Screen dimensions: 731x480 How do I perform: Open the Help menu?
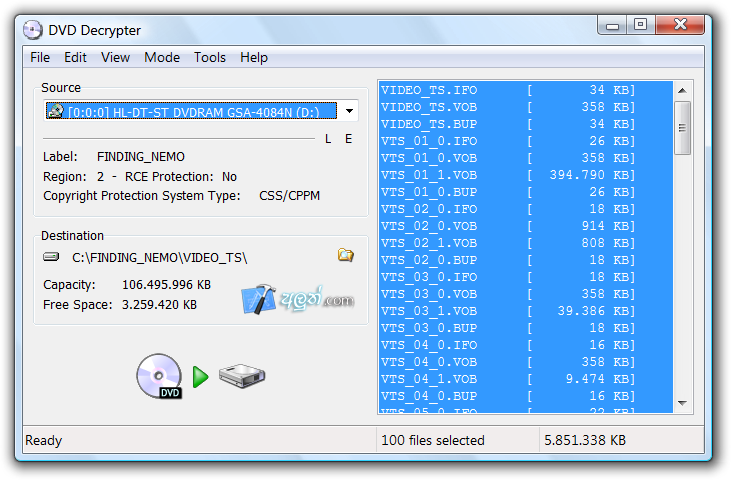254,57
